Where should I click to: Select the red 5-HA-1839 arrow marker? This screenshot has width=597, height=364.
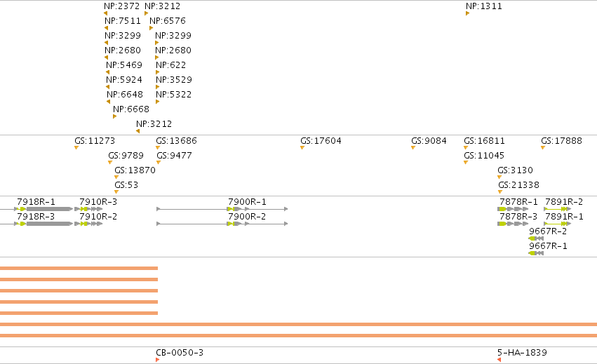(499, 360)
